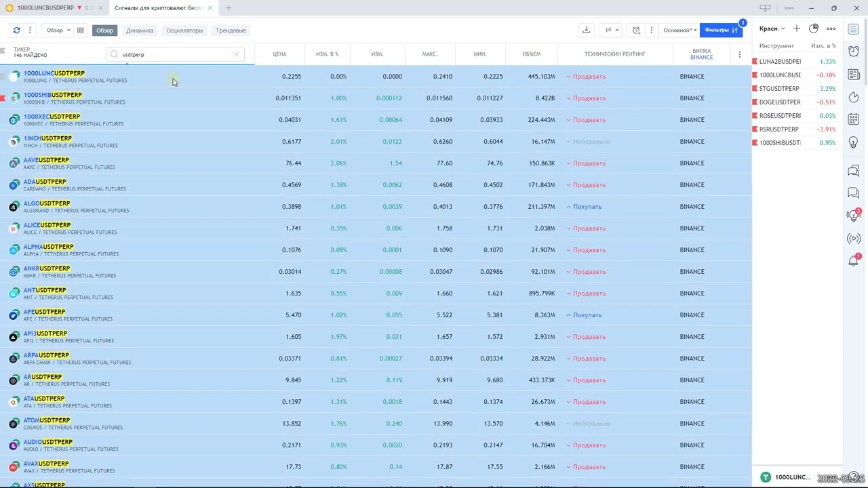Open the column set layout icon
Screen dimensions: 868x488
[x=80, y=30]
